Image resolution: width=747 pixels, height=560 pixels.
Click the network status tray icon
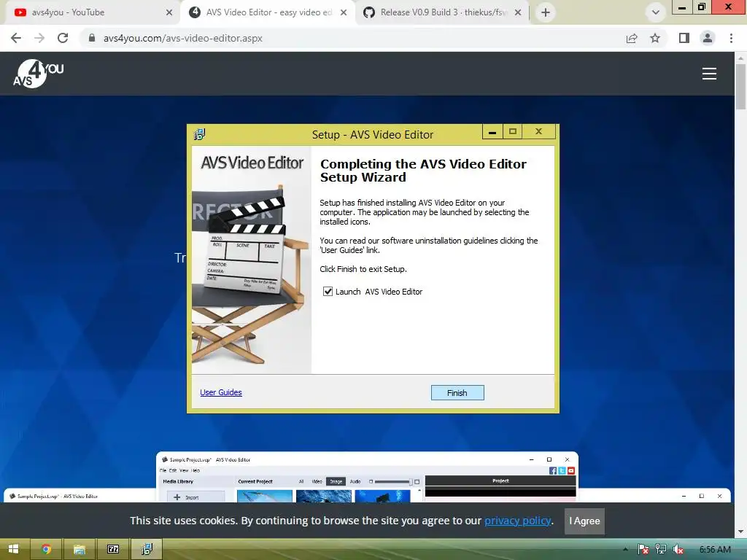pos(661,550)
